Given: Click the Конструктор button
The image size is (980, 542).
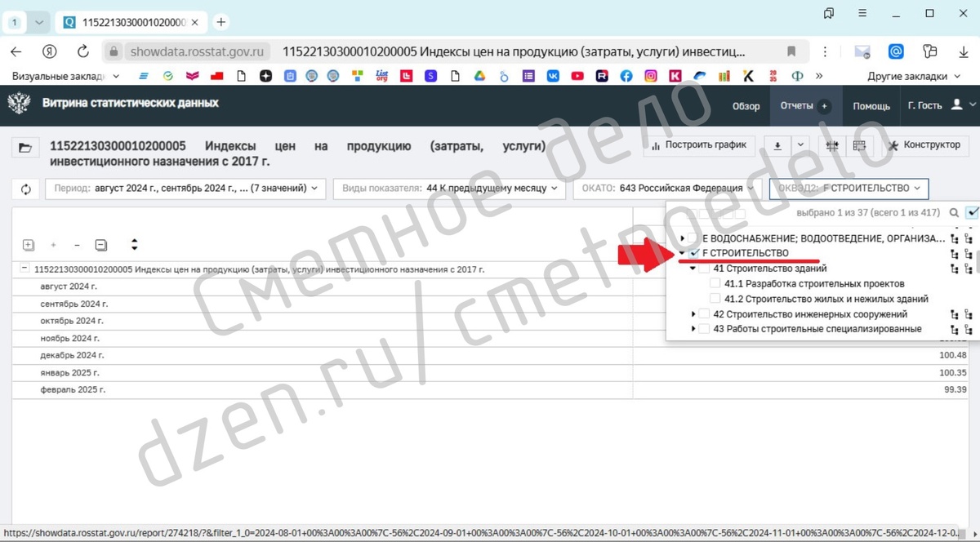Looking at the screenshot, I should click(x=924, y=145).
